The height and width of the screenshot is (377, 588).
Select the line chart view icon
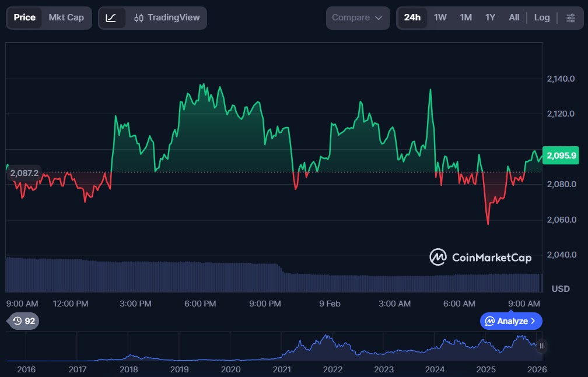click(x=111, y=17)
